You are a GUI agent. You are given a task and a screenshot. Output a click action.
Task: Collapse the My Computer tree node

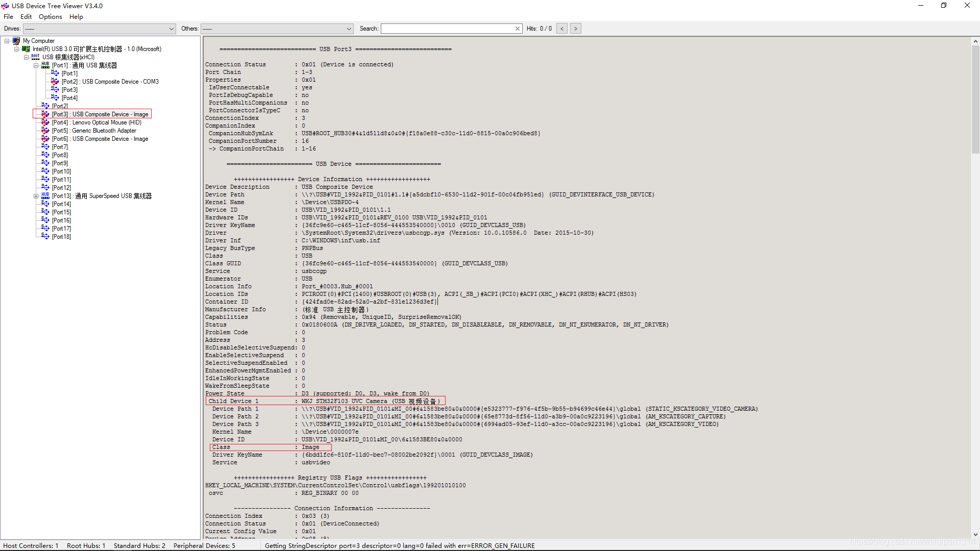tap(7, 41)
